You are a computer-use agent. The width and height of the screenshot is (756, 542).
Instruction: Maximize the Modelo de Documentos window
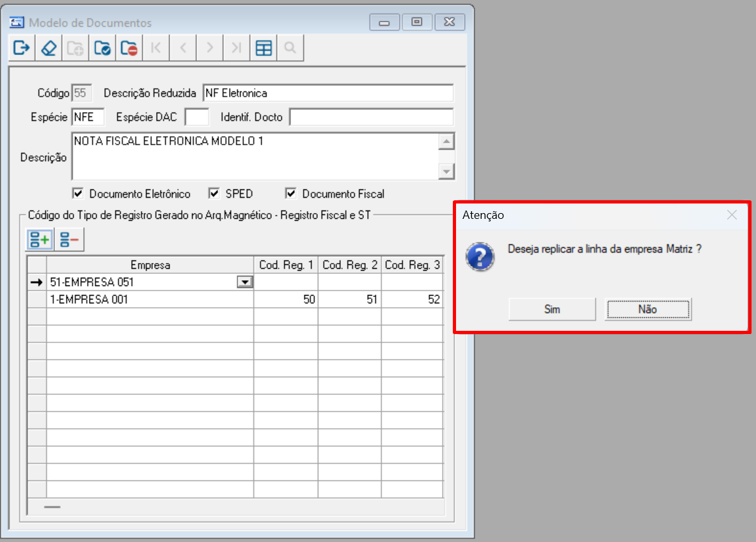[417, 22]
